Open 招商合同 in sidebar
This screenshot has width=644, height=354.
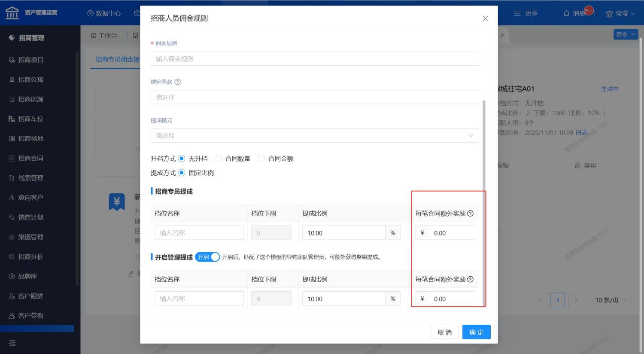30,158
